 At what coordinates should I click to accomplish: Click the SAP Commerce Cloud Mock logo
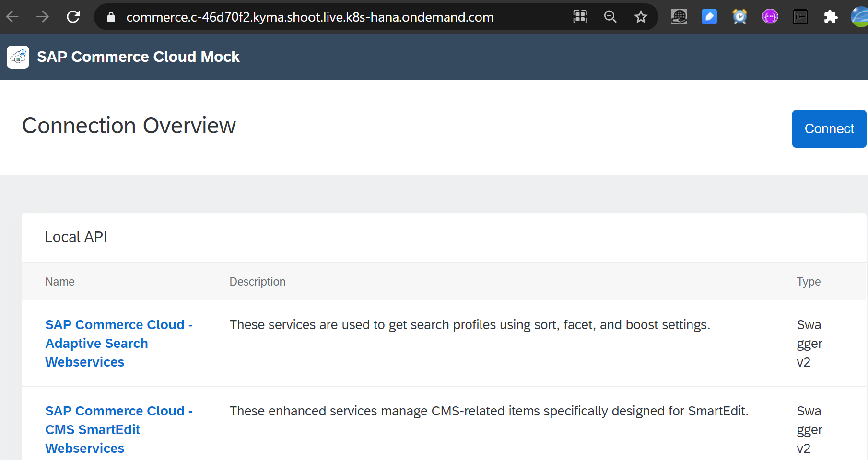pos(18,57)
